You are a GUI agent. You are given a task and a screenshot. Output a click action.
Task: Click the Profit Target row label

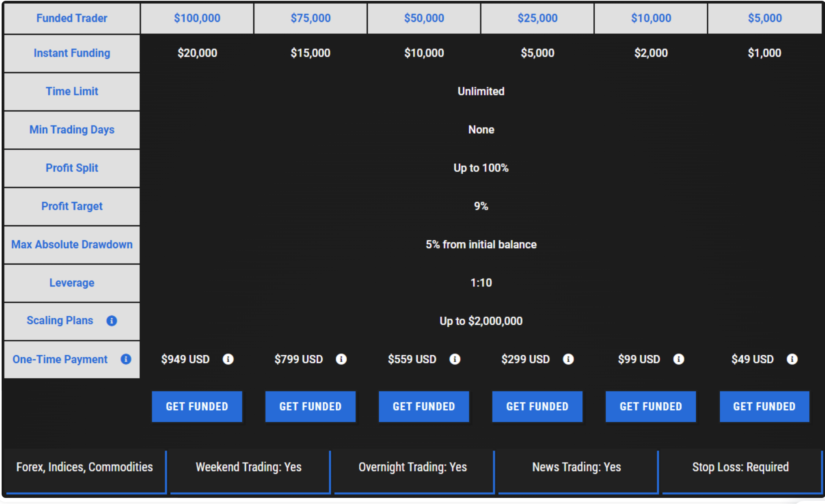72,206
